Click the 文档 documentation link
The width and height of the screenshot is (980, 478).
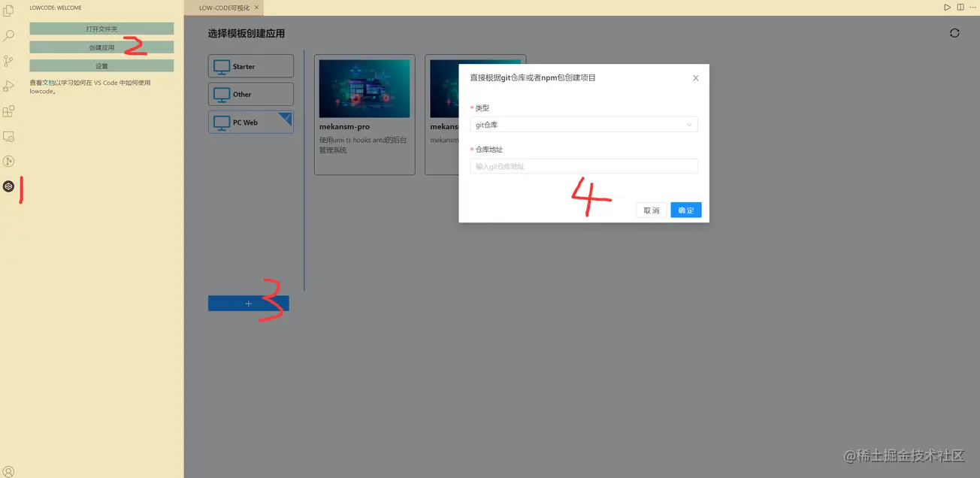coord(49,83)
